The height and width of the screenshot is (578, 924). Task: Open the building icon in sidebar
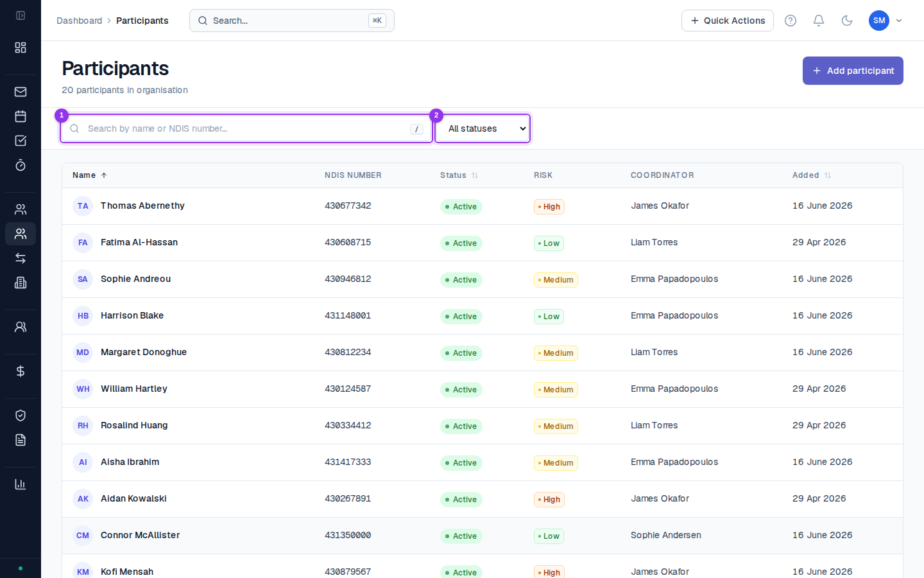(21, 283)
